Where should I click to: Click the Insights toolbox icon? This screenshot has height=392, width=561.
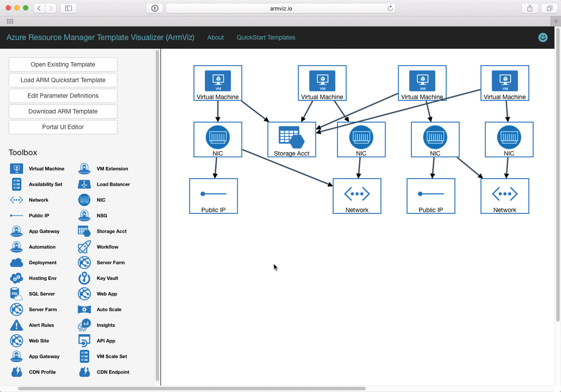[84, 325]
